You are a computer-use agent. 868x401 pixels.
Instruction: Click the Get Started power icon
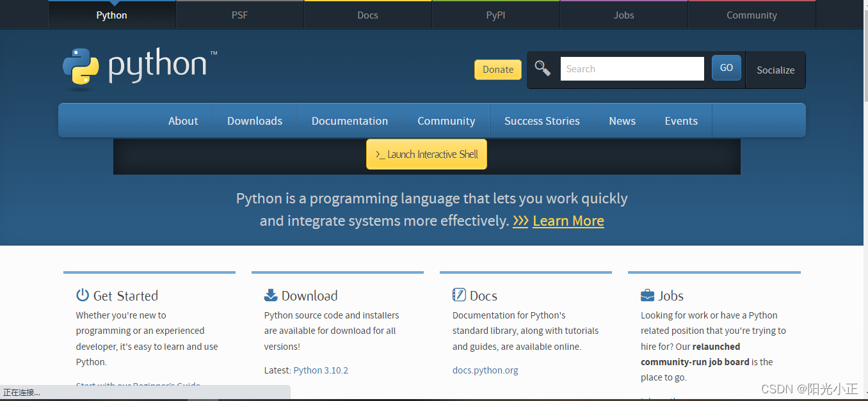tap(83, 295)
